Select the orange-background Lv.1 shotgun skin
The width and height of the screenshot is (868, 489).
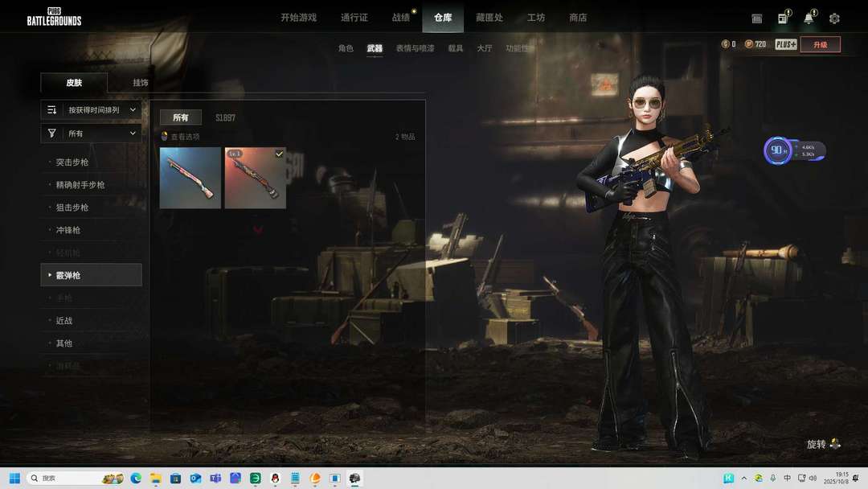(256, 178)
